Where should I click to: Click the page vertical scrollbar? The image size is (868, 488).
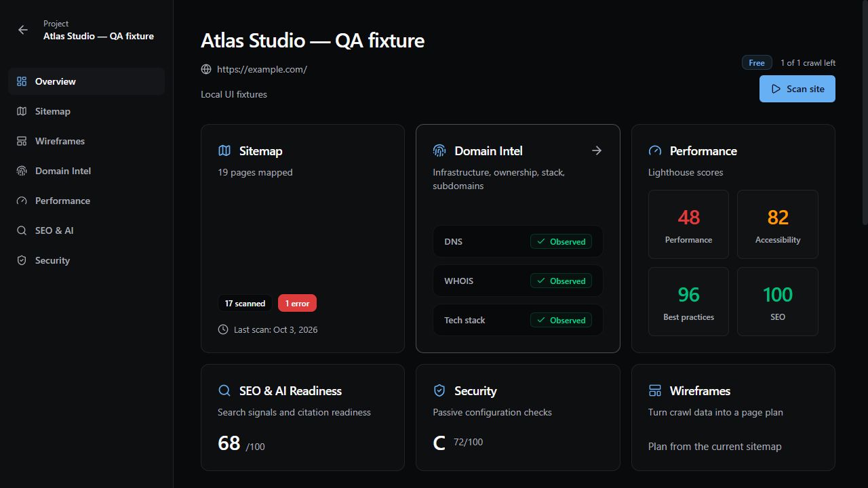coord(865,113)
